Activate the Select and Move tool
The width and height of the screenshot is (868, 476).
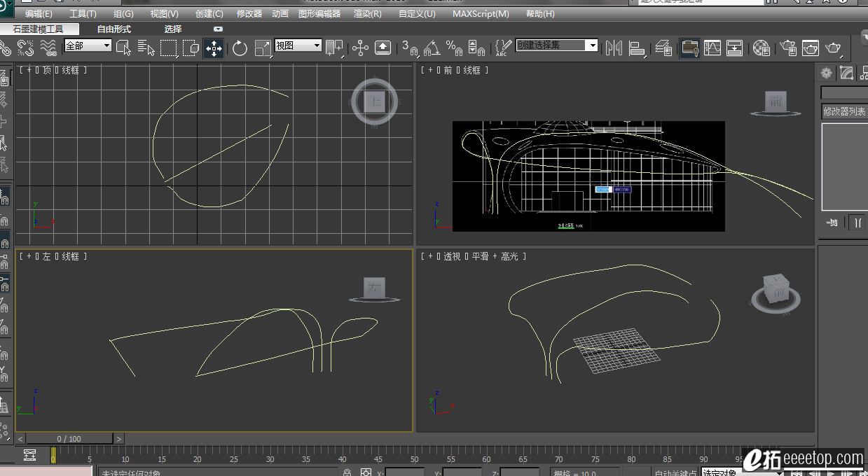(214, 48)
